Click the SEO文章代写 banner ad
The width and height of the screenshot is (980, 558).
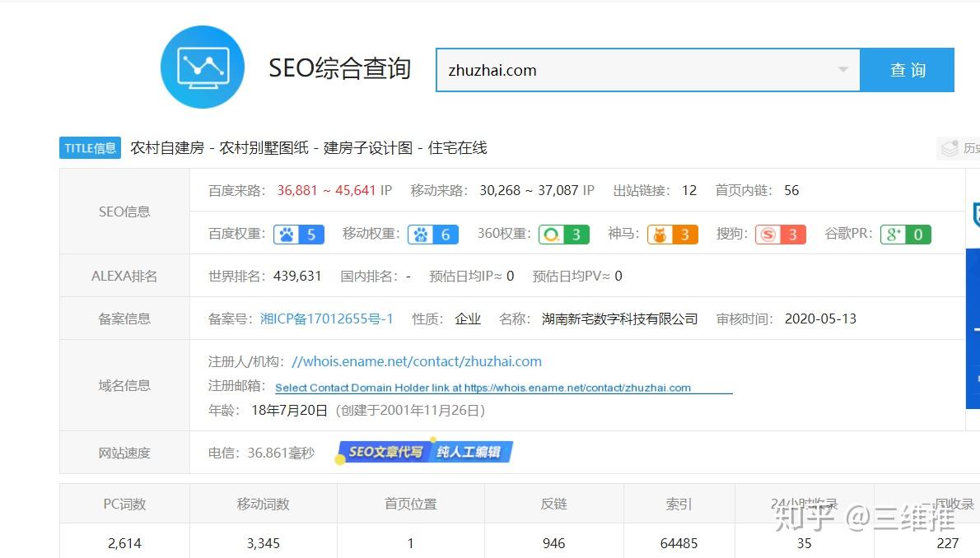pyautogui.click(x=424, y=452)
